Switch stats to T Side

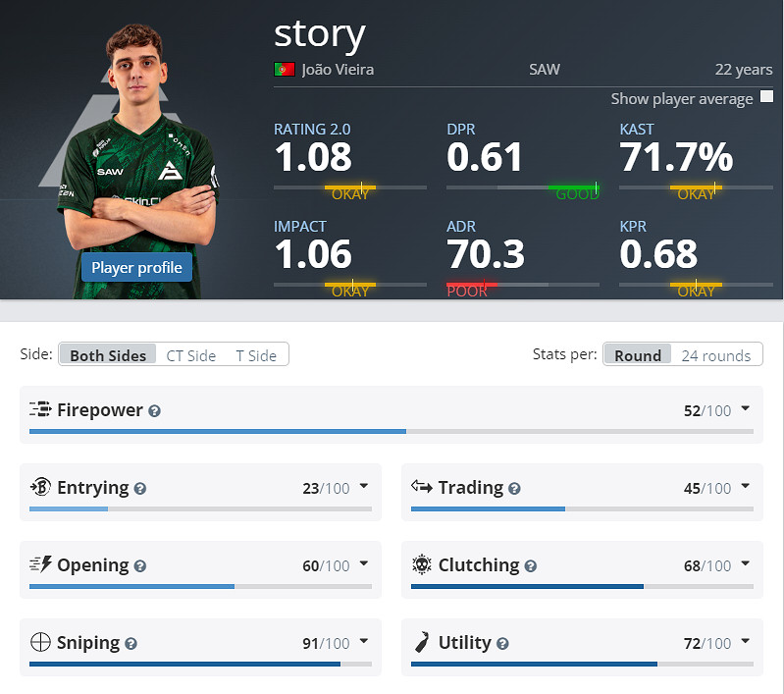(x=255, y=355)
